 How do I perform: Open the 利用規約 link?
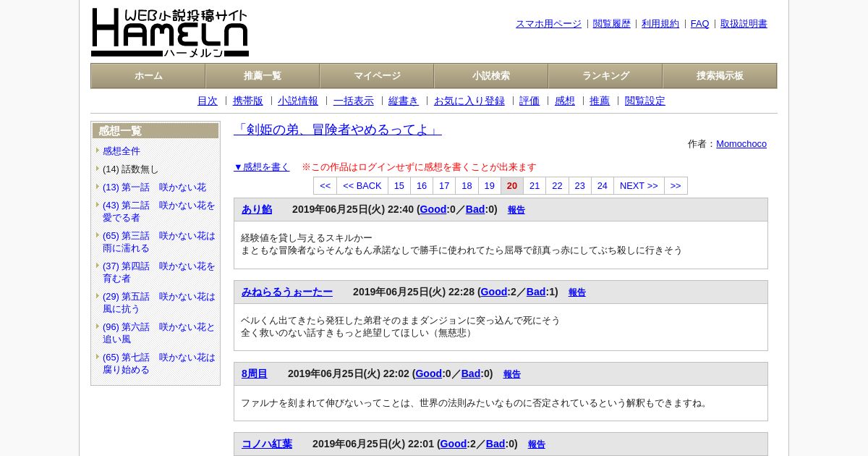pyautogui.click(x=660, y=24)
